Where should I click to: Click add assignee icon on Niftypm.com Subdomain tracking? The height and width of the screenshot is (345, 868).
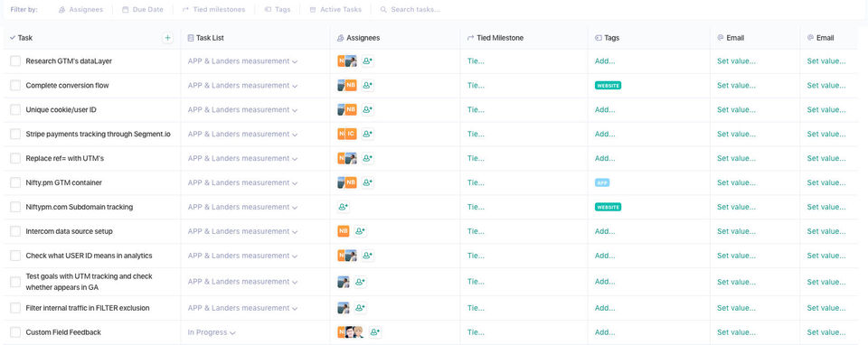344,208
